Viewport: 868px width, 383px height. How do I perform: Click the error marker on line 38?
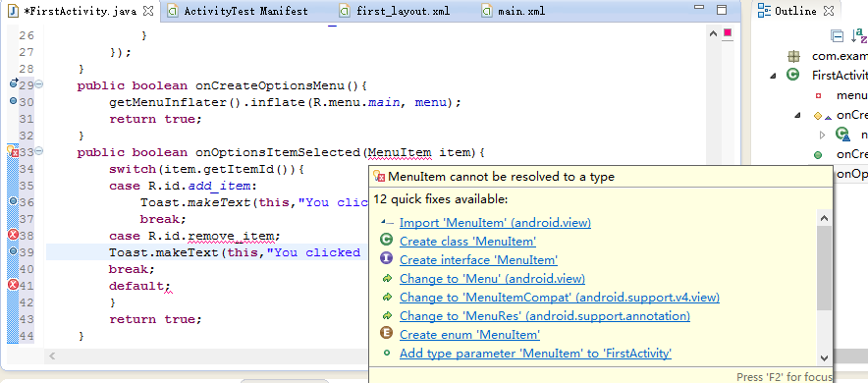pyautogui.click(x=14, y=236)
